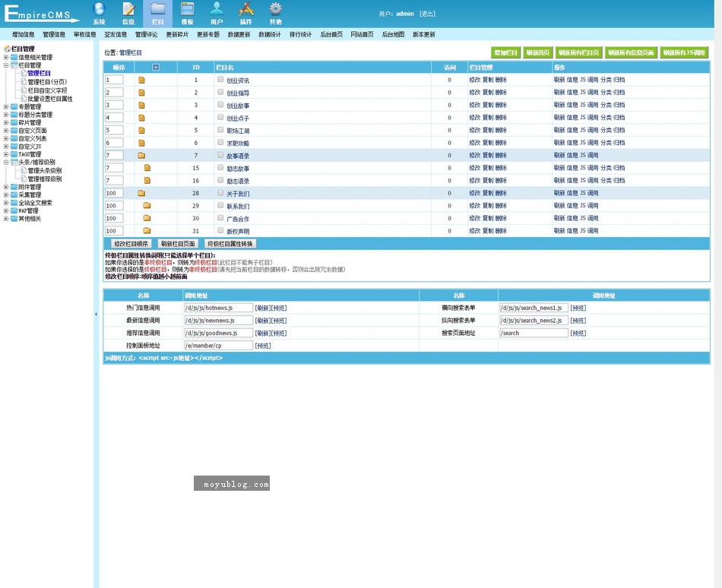Expand the 信息相关管理 tree node

tap(6, 58)
